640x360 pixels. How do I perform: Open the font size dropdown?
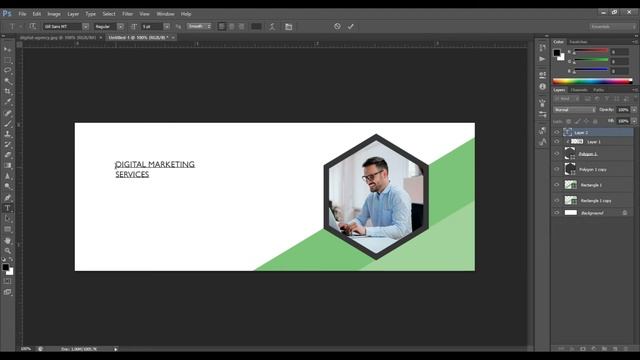coord(167,27)
